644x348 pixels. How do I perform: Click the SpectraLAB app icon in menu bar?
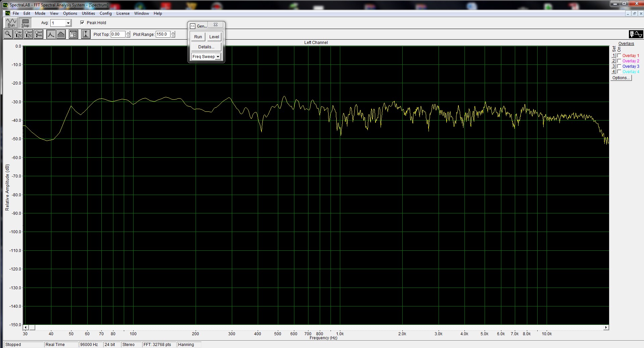pos(7,13)
